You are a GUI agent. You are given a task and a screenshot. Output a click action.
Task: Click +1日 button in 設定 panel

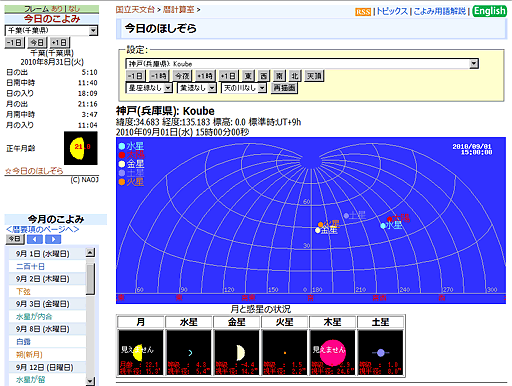click(228, 76)
